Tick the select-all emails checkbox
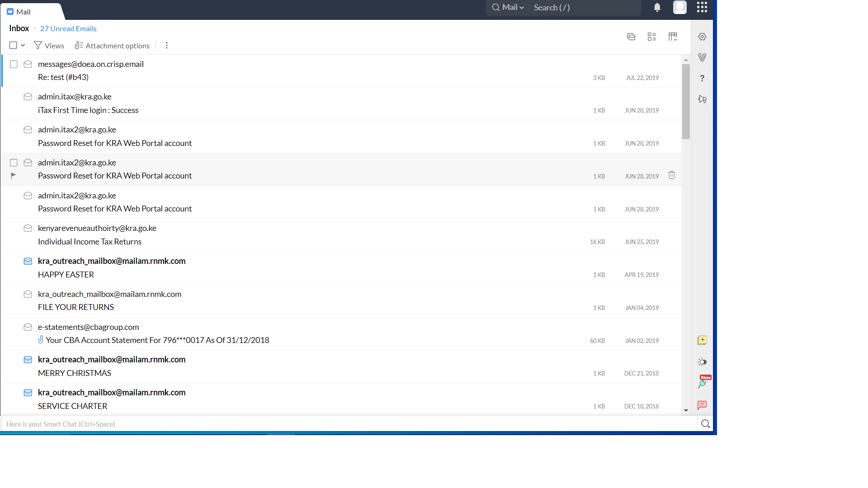The height and width of the screenshot is (488, 868). (x=13, y=45)
